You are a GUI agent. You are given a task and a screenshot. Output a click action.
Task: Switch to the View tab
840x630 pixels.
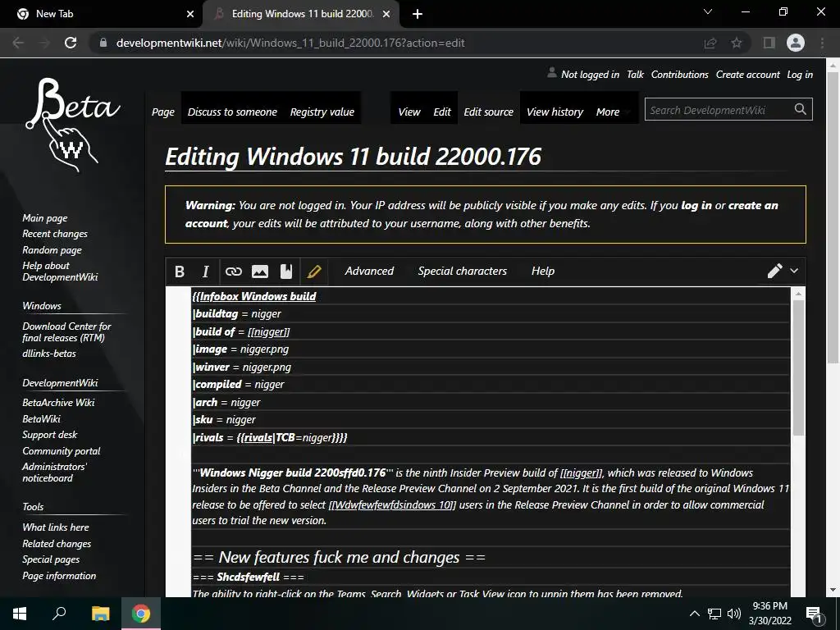[x=409, y=112]
